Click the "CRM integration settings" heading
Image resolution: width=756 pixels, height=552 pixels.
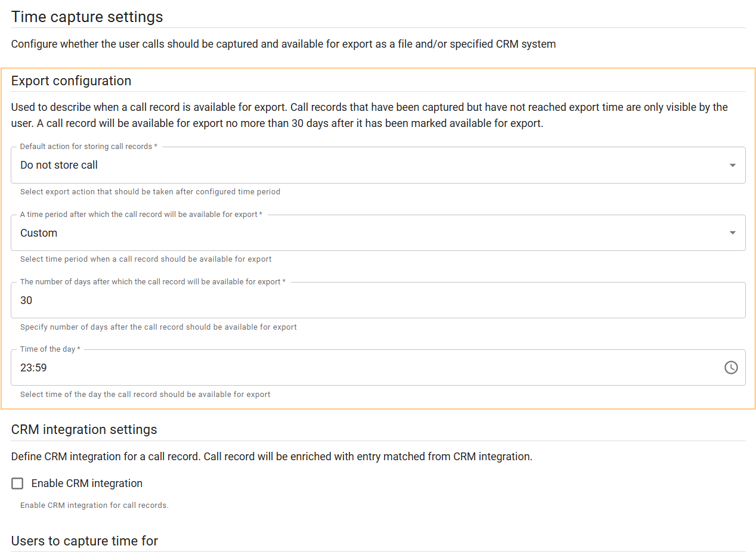coord(84,430)
